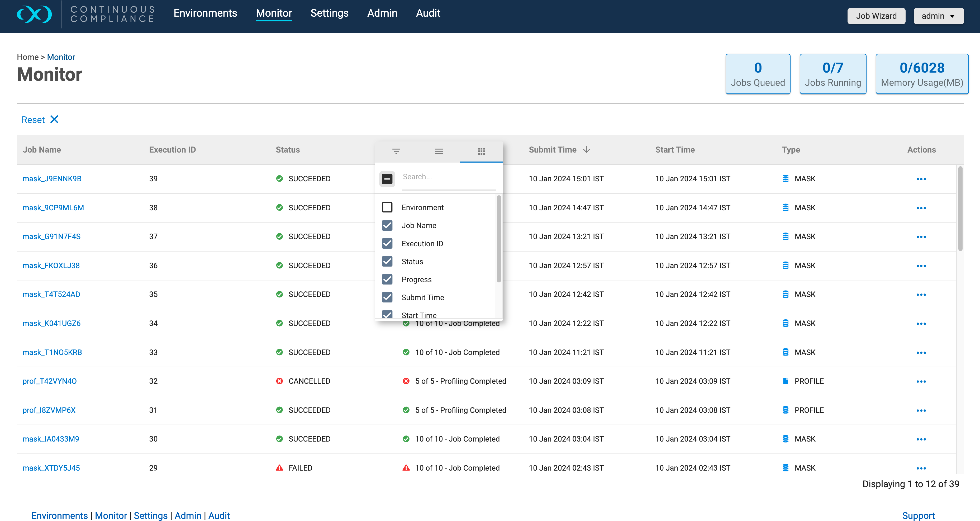The height and width of the screenshot is (521, 980).
Task: Click the X icon next to Reset
Action: point(54,120)
